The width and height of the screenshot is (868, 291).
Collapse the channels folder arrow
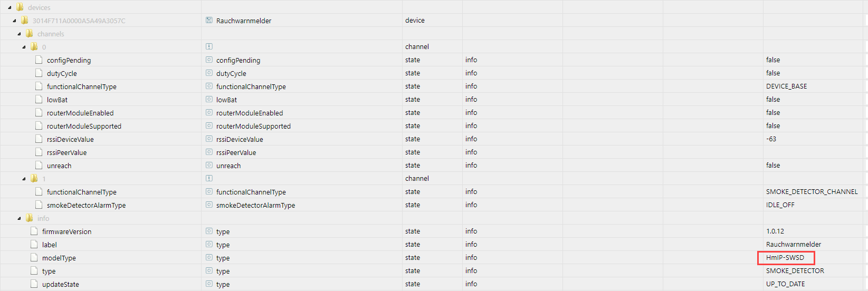(19, 34)
